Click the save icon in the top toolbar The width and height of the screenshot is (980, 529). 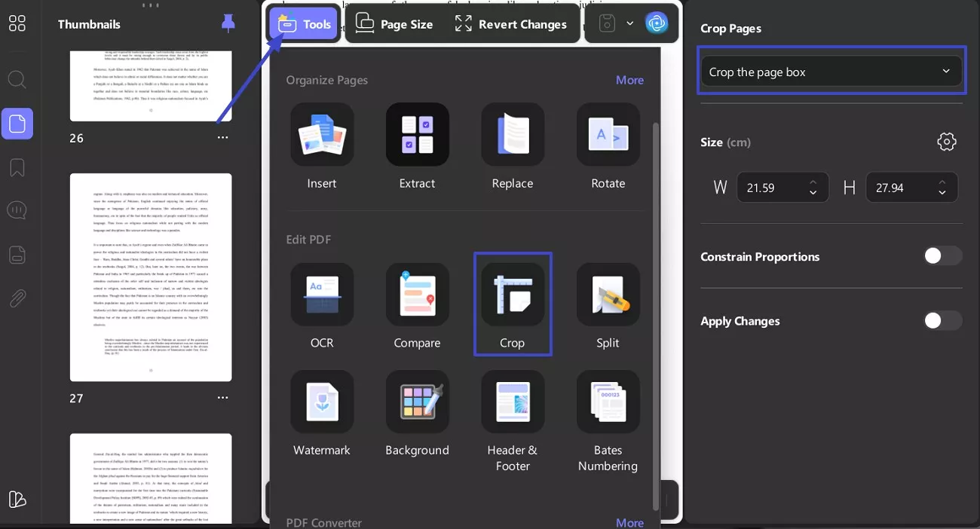click(x=608, y=23)
